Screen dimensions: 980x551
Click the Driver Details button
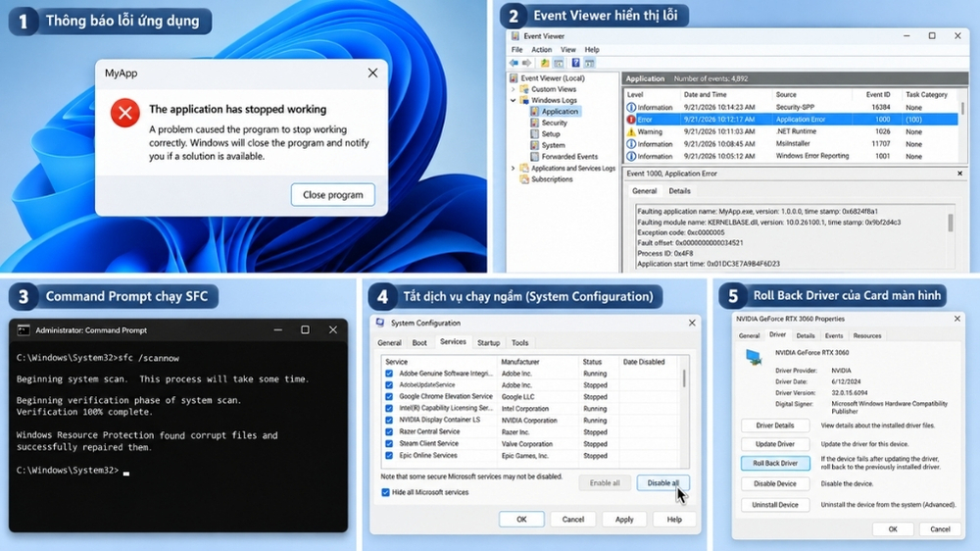(x=775, y=426)
